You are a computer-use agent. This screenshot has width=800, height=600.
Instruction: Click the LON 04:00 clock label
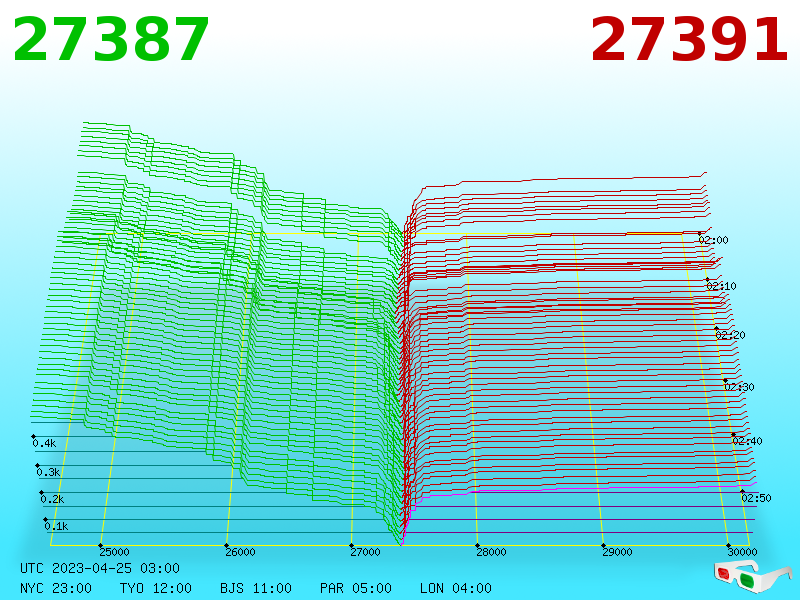(456, 588)
